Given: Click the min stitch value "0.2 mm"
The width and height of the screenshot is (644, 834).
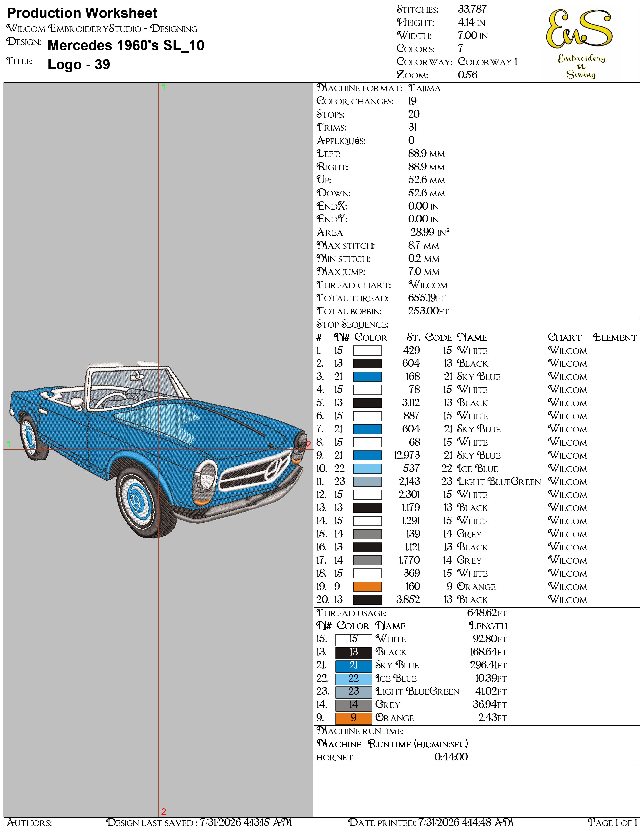Looking at the screenshot, I should point(424,259).
